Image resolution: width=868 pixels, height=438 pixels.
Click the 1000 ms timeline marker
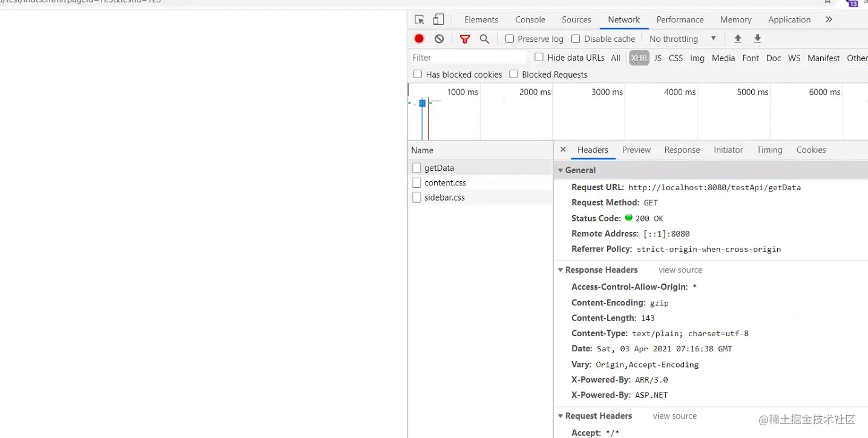462,92
